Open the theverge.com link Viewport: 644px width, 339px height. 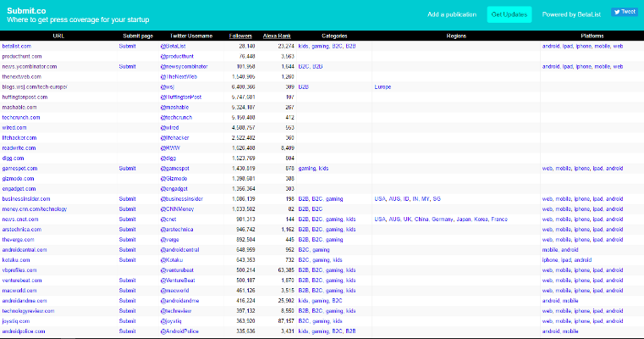pyautogui.click(x=18, y=240)
